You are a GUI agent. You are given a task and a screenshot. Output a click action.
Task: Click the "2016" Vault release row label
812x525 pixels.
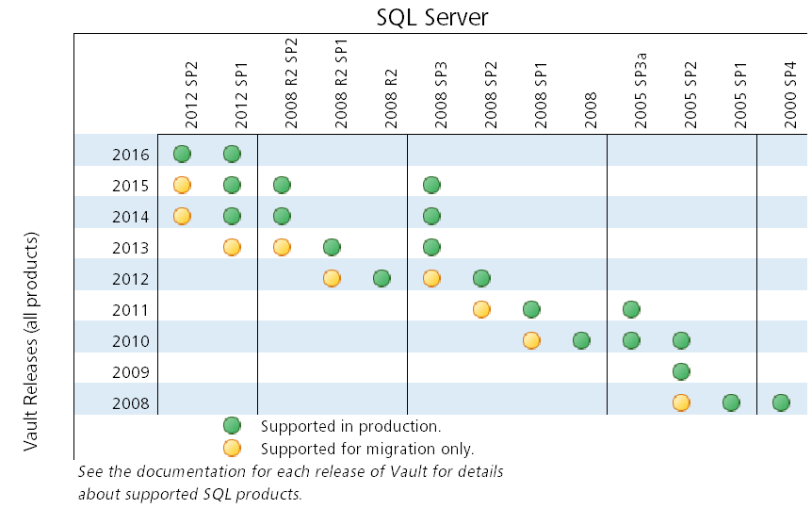(x=131, y=155)
